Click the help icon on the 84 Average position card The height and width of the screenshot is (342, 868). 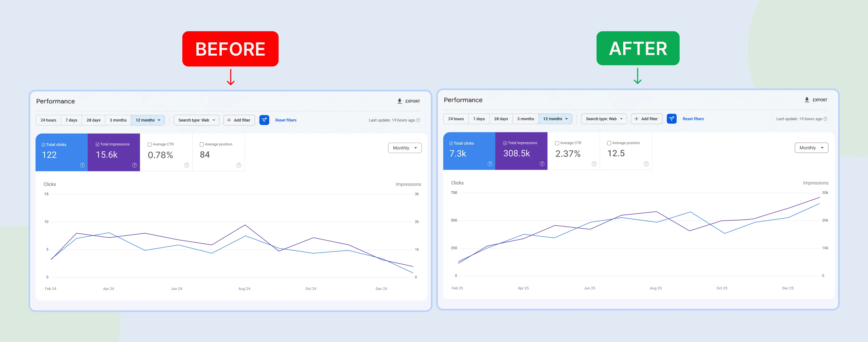[239, 165]
